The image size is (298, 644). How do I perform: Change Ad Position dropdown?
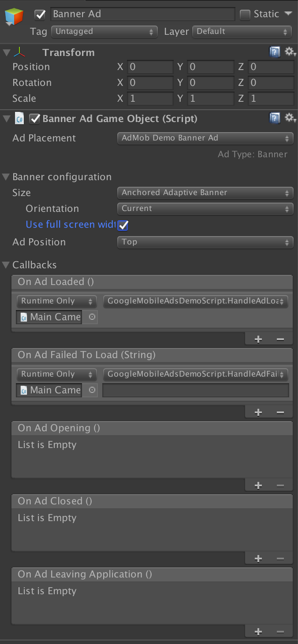click(x=205, y=242)
